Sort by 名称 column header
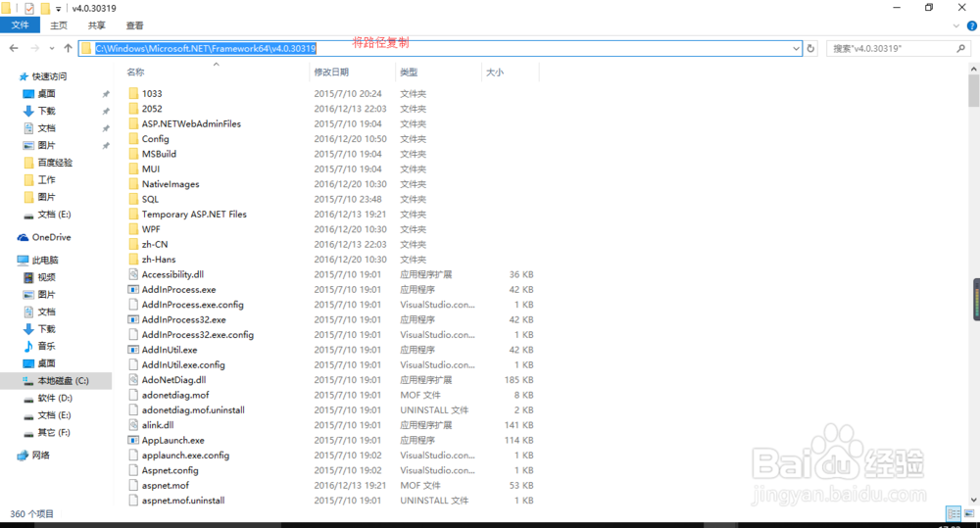The image size is (980, 528). click(135, 72)
